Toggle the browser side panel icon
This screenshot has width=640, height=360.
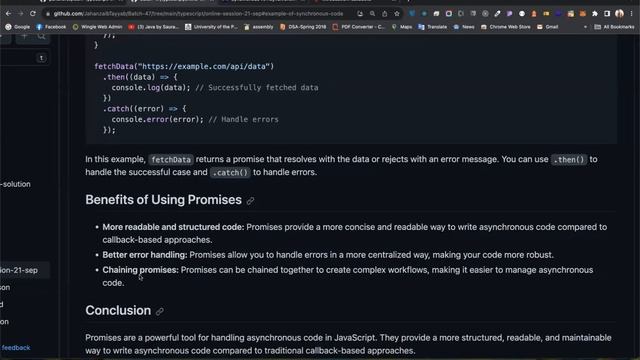tap(607, 14)
